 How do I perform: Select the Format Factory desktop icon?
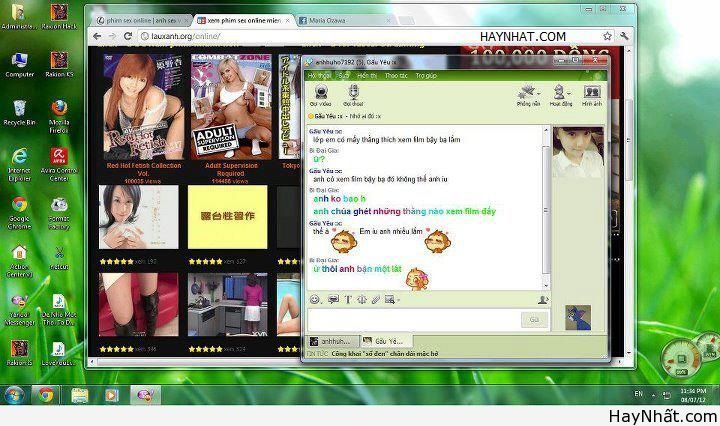point(59,213)
